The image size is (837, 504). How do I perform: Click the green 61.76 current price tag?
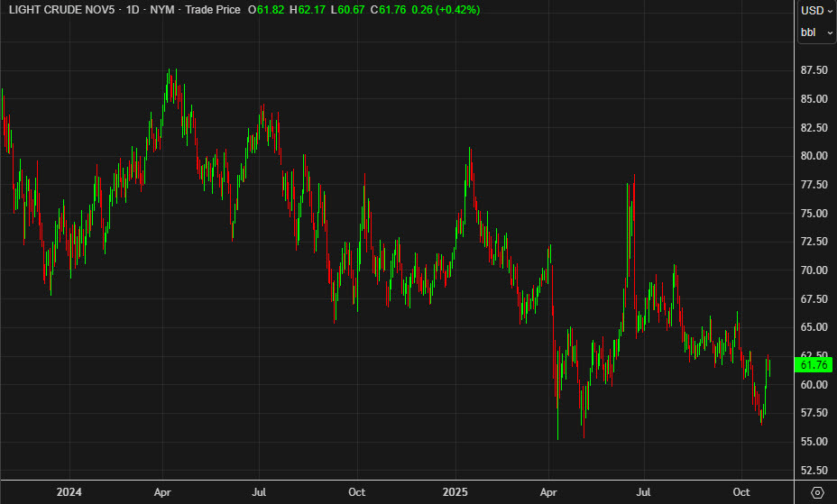pos(814,364)
